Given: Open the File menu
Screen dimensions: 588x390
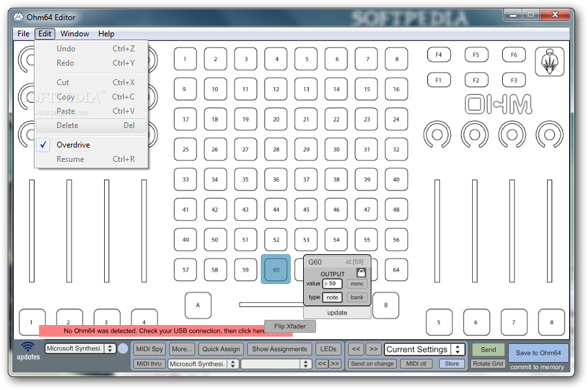Looking at the screenshot, I should [23, 34].
